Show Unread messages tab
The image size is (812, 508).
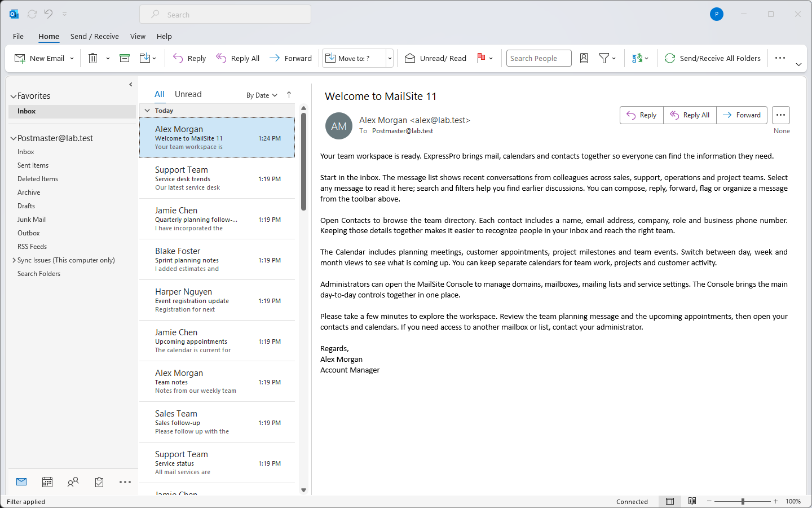click(188, 94)
